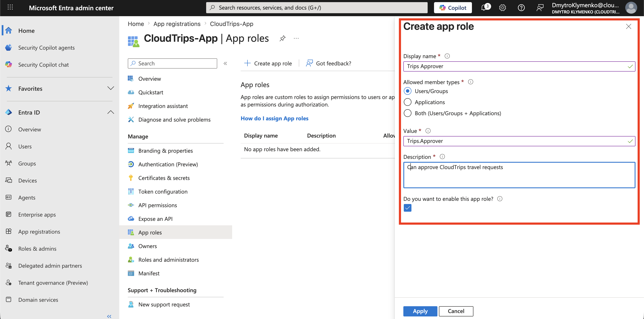Show info for enable app role

pyautogui.click(x=500, y=198)
